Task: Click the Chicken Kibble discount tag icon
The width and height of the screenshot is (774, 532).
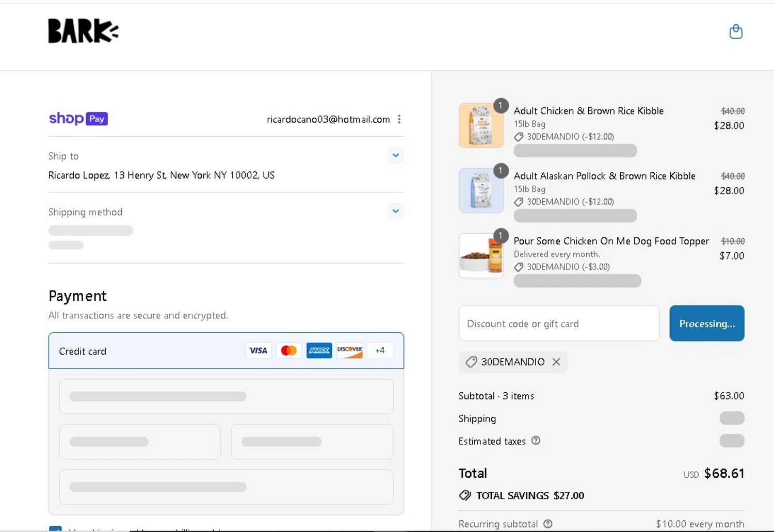Action: click(519, 137)
